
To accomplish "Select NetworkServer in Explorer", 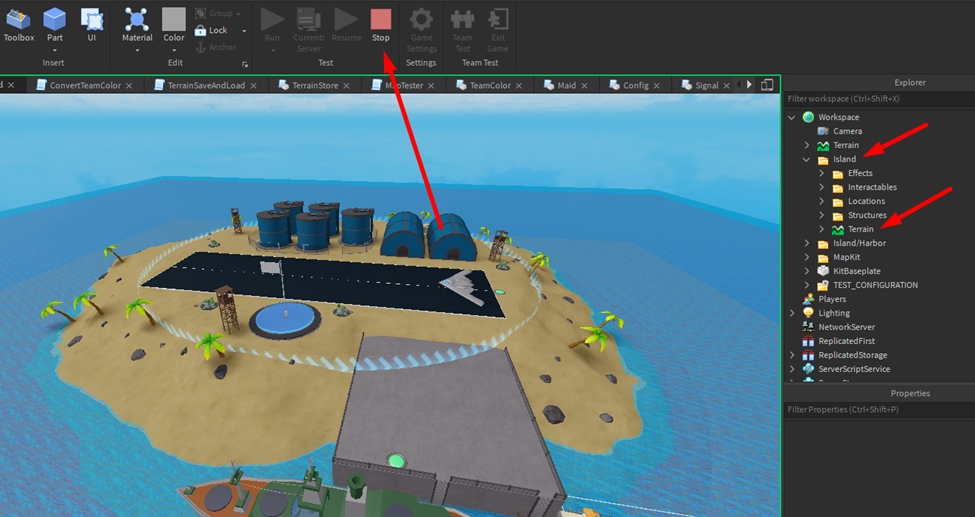I will coord(846,327).
